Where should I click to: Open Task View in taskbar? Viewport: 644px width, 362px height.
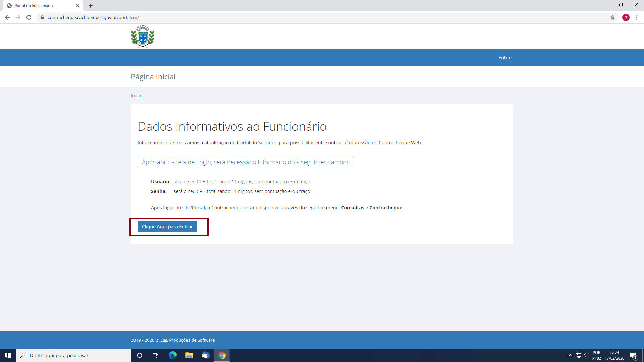(156, 355)
